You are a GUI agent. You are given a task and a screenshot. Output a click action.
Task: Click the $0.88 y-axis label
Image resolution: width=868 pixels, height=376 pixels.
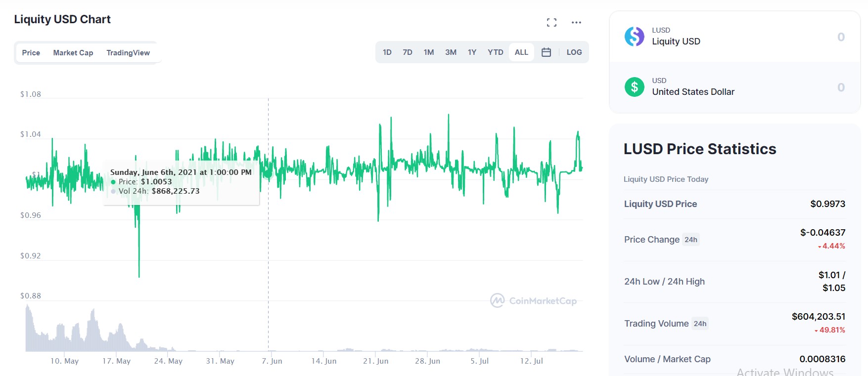pos(31,296)
